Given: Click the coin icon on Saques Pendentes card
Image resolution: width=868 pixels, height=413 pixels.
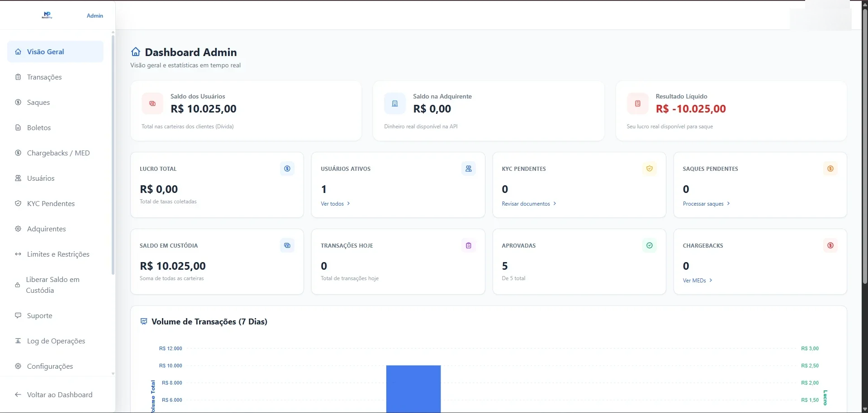Looking at the screenshot, I should click(830, 169).
